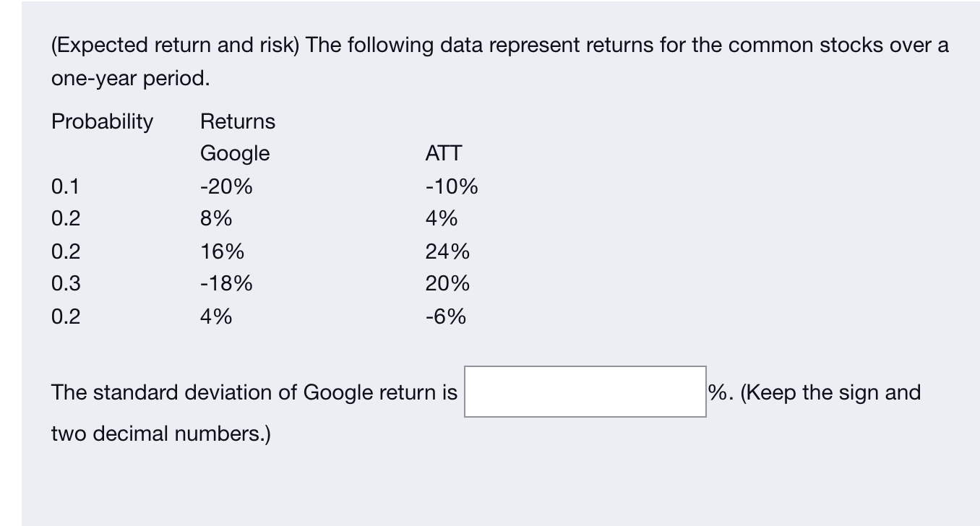
Task: Click the ATT return 4%
Action: click(442, 218)
